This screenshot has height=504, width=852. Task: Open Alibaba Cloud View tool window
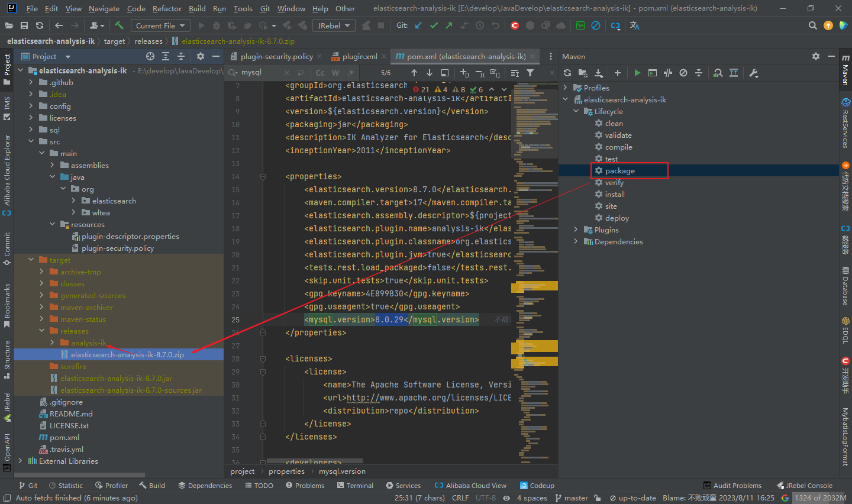pyautogui.click(x=470, y=485)
